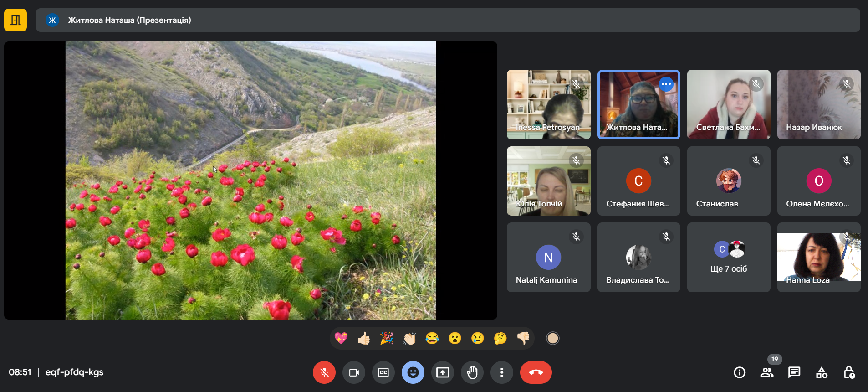Open options on Житлова Наташа's tile
The image size is (868, 392).
[666, 84]
